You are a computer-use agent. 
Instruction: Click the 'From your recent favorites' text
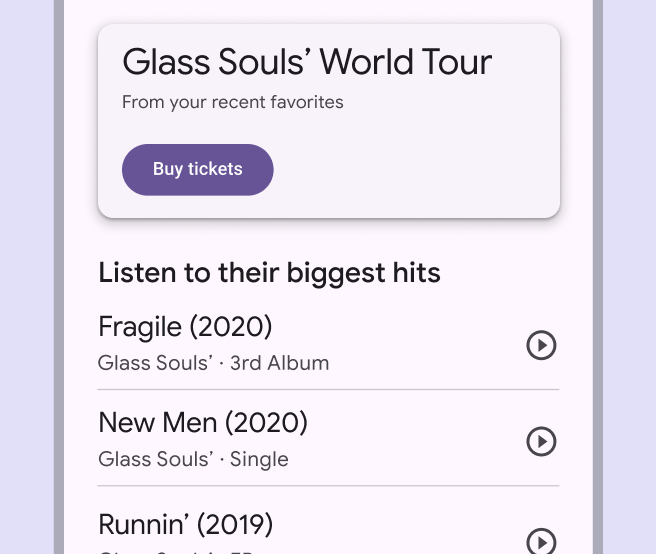coord(232,102)
